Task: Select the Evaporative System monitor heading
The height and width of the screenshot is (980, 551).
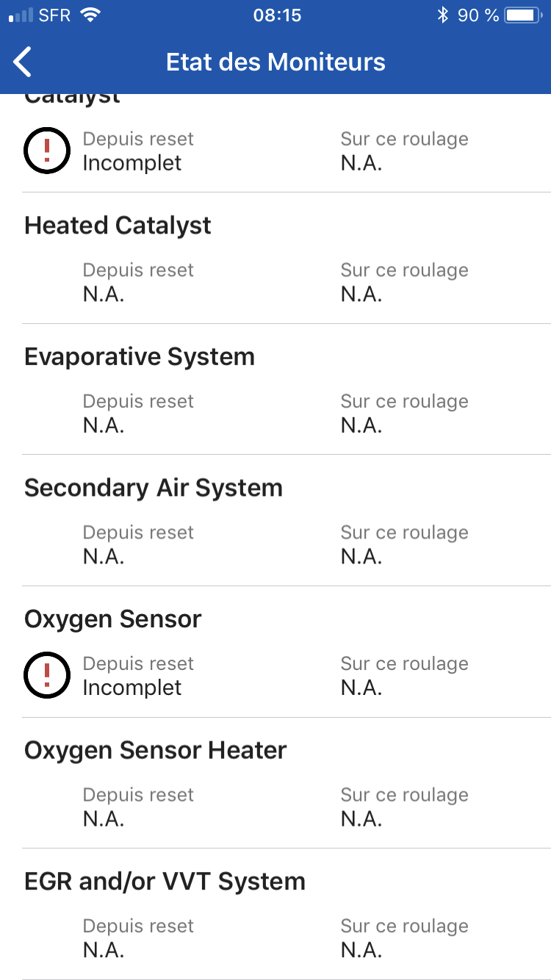Action: point(140,357)
